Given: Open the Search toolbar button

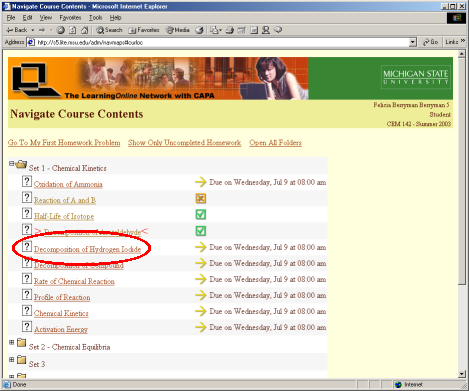Looking at the screenshot, I should pos(109,30).
